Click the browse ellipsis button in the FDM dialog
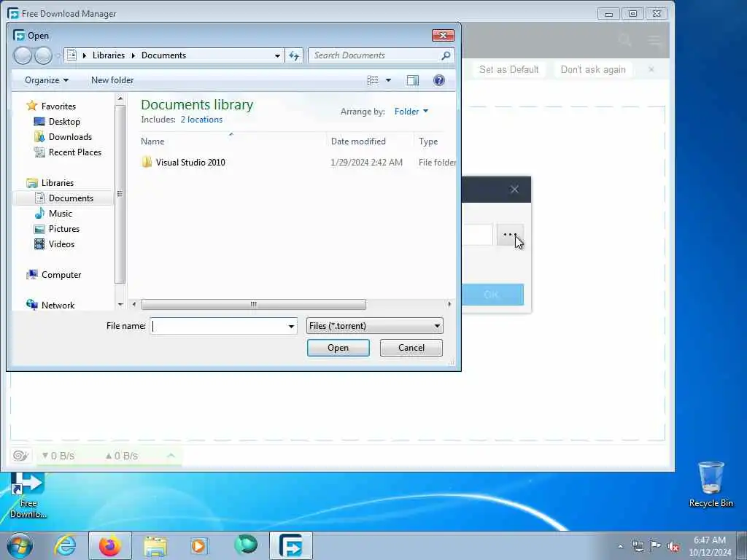 click(510, 235)
